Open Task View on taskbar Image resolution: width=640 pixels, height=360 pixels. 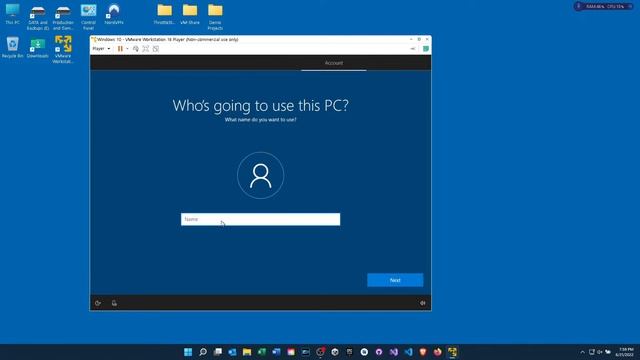click(x=218, y=352)
